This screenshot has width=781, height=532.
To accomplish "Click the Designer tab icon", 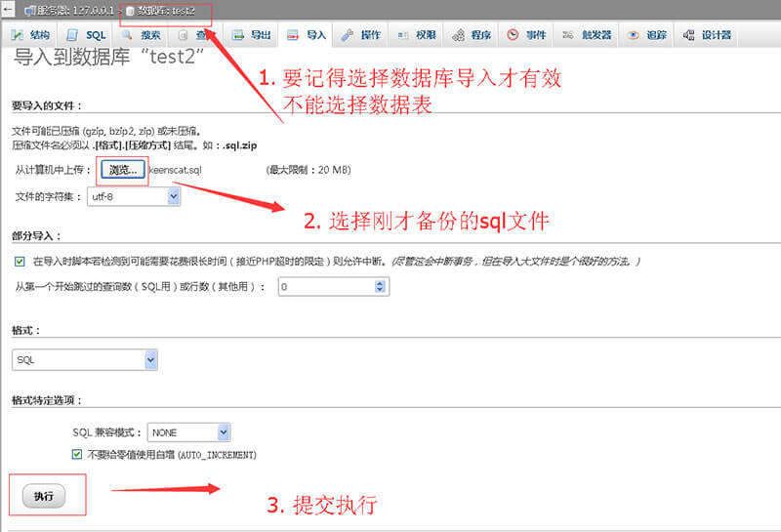I will (689, 35).
